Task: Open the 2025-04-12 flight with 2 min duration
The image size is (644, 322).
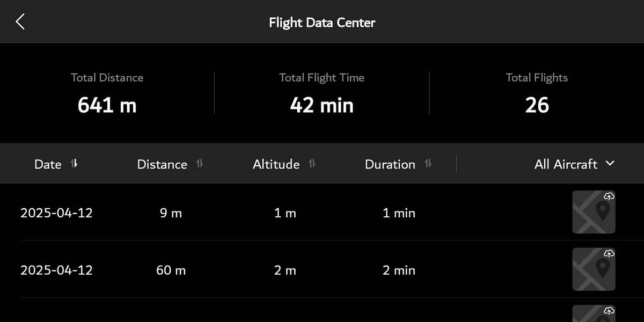Action: coord(322,269)
